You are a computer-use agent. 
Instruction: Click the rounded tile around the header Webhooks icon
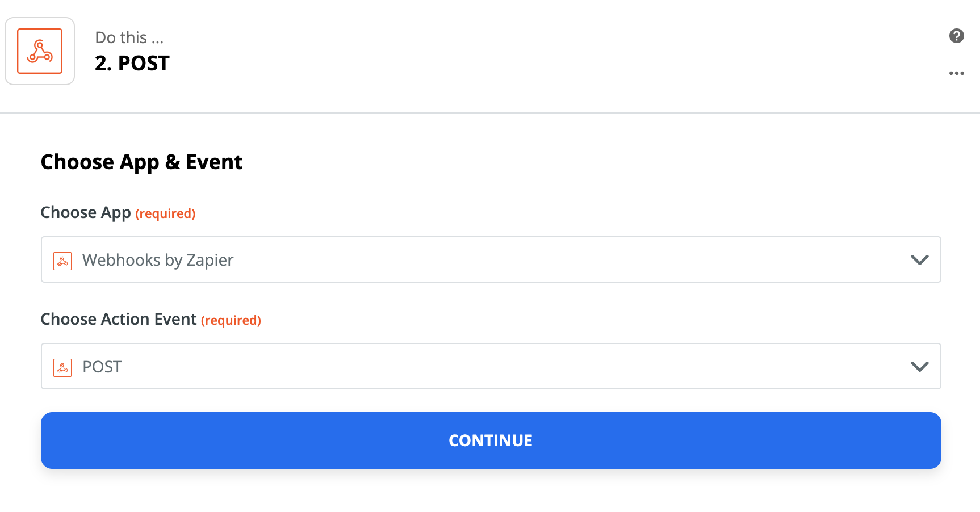tap(40, 51)
